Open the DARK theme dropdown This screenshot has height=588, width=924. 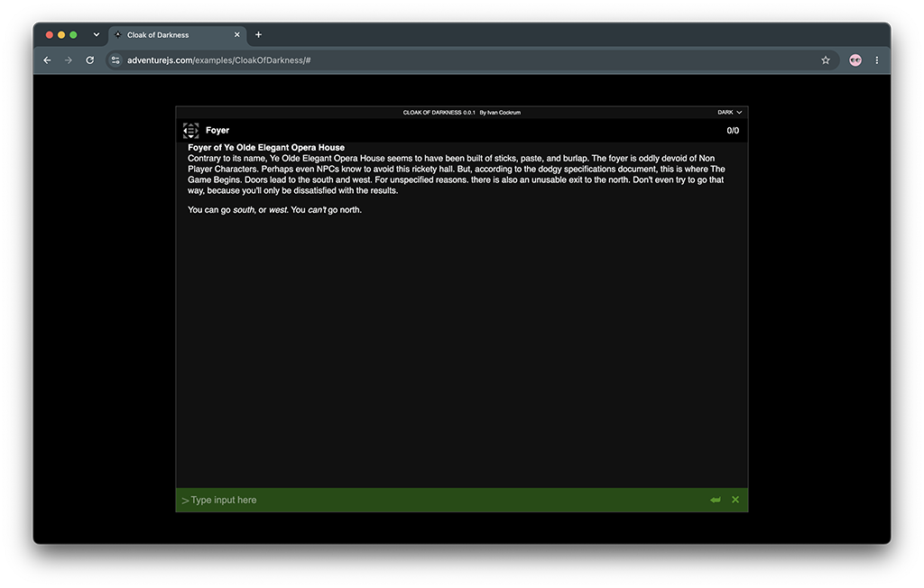click(729, 112)
